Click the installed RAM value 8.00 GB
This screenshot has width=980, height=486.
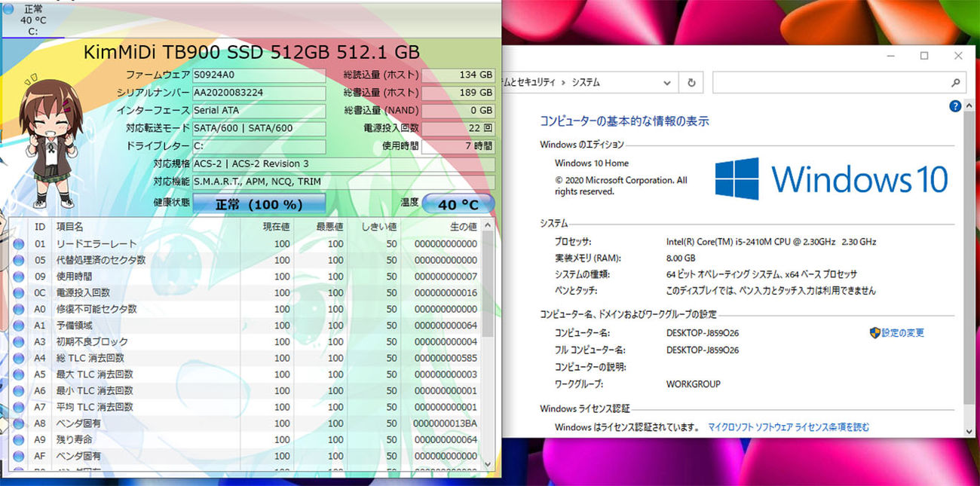coord(681,258)
